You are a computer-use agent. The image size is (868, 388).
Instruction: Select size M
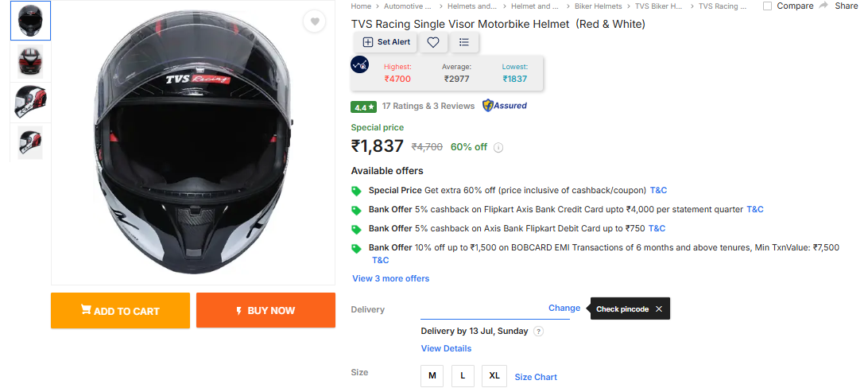[432, 375]
